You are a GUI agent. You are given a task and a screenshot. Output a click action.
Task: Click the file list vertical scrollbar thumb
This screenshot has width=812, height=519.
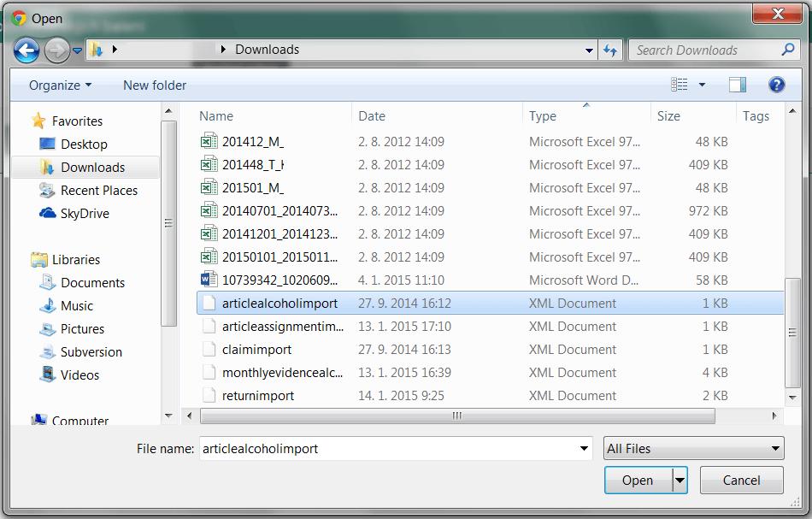point(791,333)
